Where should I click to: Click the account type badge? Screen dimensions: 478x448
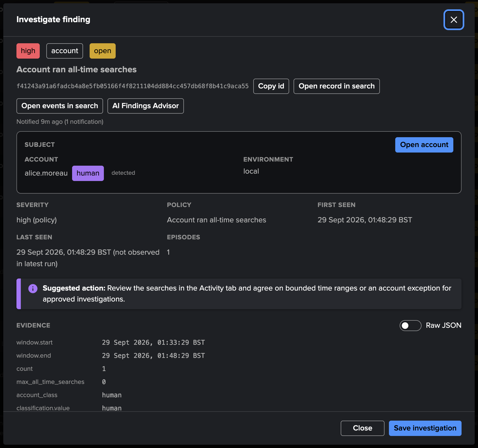tap(65, 51)
